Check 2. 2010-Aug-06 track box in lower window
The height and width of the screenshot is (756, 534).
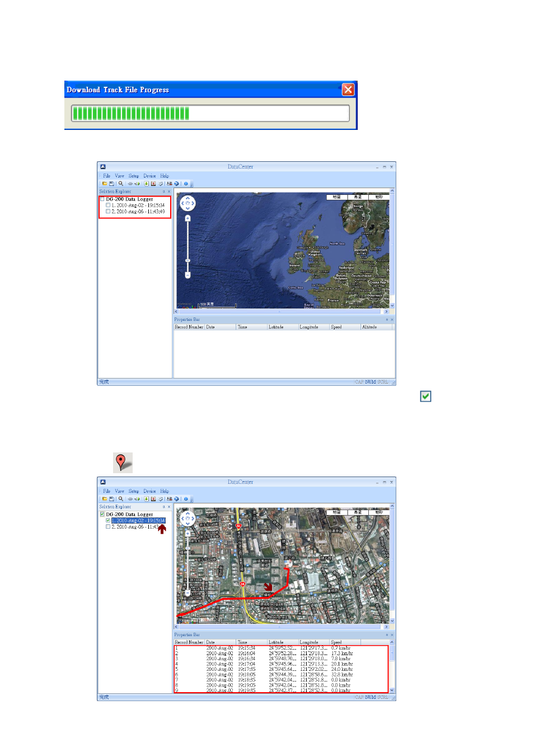[x=108, y=526]
